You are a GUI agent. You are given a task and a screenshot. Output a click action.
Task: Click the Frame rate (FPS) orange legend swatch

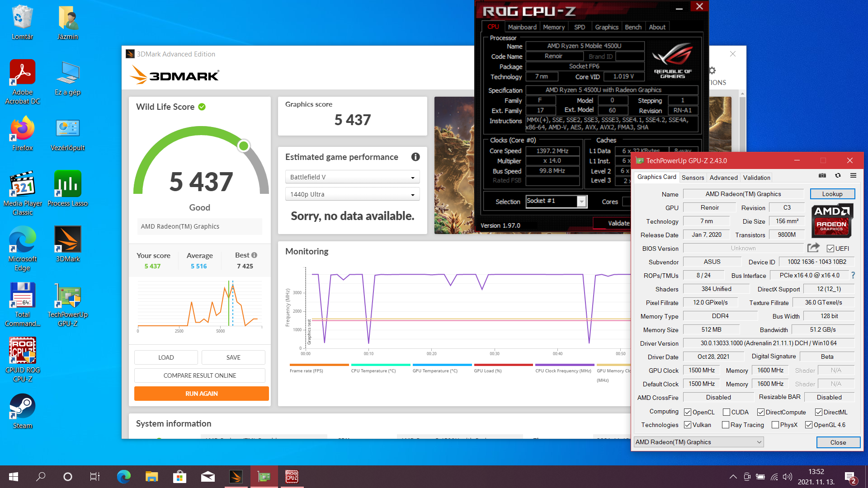319,365
